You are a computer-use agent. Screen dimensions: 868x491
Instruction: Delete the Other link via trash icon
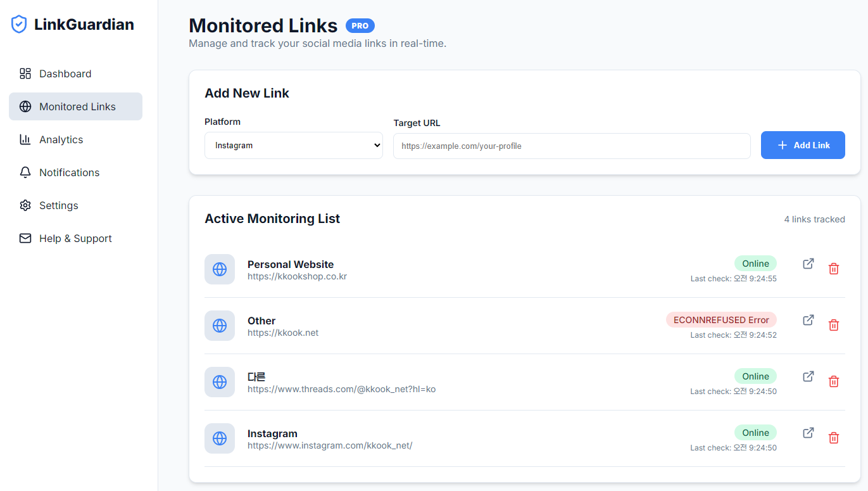click(x=834, y=325)
